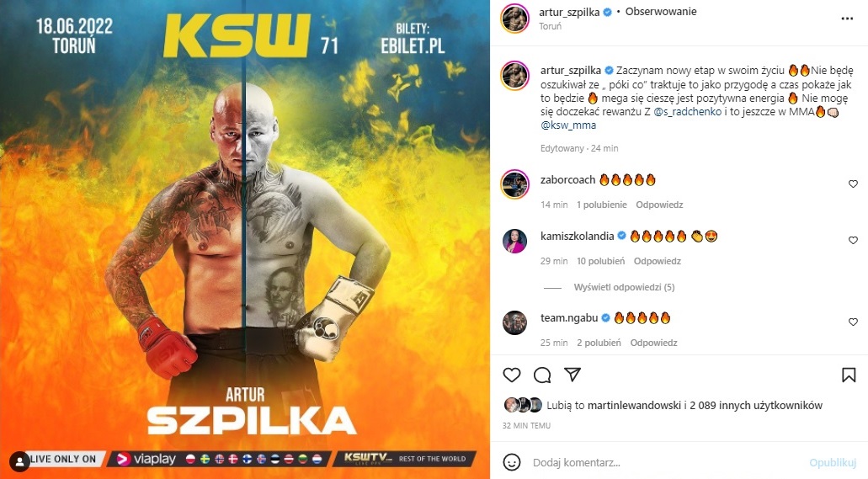Viewport: 868px width, 479px height.
Task: Open the @s_radchenko mention link
Action: click(x=688, y=112)
